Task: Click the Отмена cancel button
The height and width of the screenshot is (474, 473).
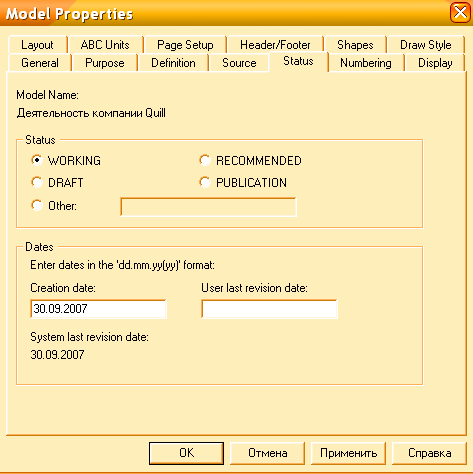Action: 267,453
